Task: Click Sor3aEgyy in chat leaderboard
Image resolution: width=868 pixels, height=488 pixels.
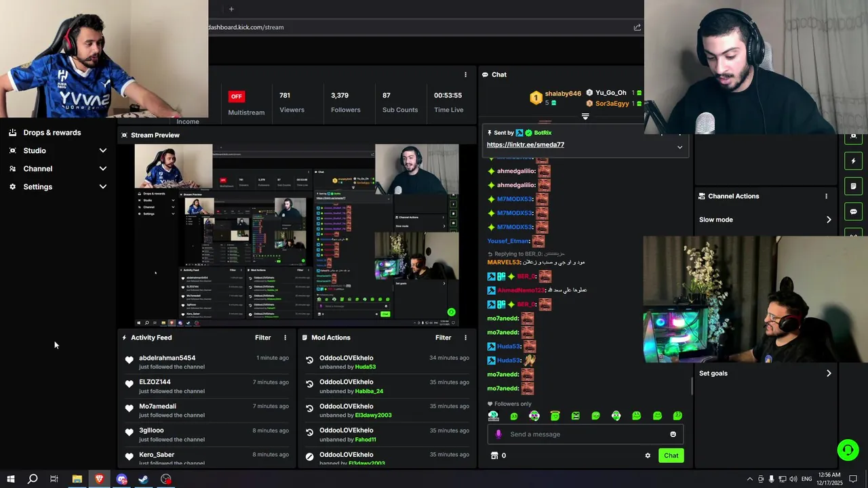Action: [x=612, y=104]
